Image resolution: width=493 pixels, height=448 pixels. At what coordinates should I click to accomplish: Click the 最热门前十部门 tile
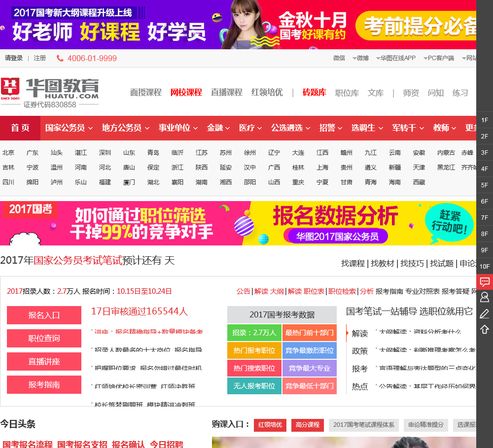(x=310, y=333)
